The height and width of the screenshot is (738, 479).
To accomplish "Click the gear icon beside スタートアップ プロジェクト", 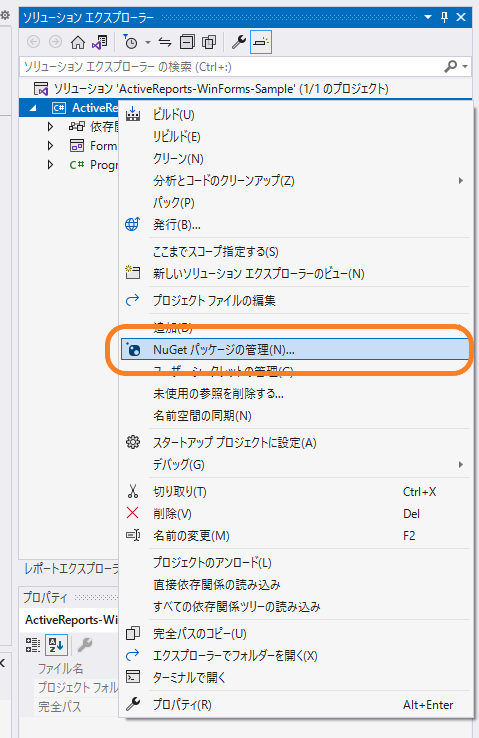I will pos(133,442).
